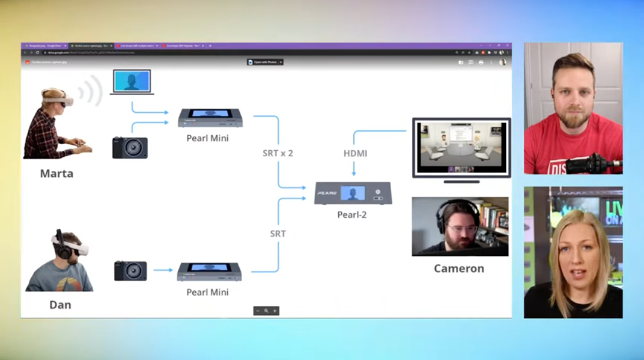Switch to the fourth browser tab with the red icon
Image resolution: width=644 pixels, height=360 pixels.
coord(183,46)
